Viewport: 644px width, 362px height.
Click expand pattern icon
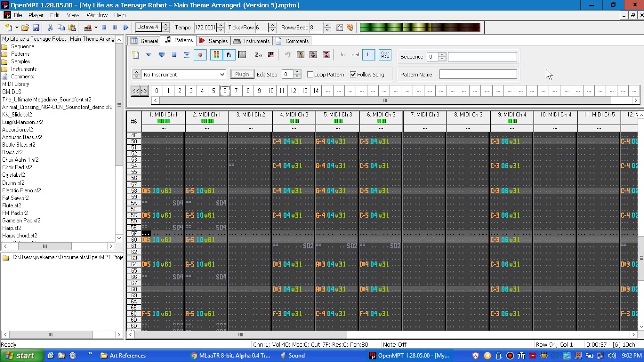point(313,55)
